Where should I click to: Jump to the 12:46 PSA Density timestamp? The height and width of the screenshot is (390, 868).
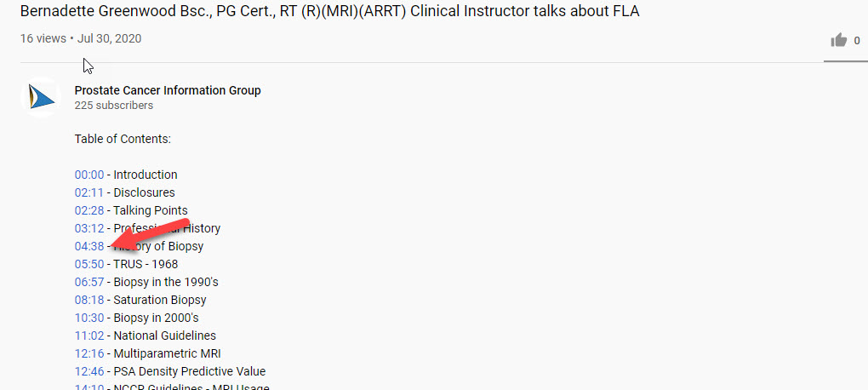click(x=89, y=371)
